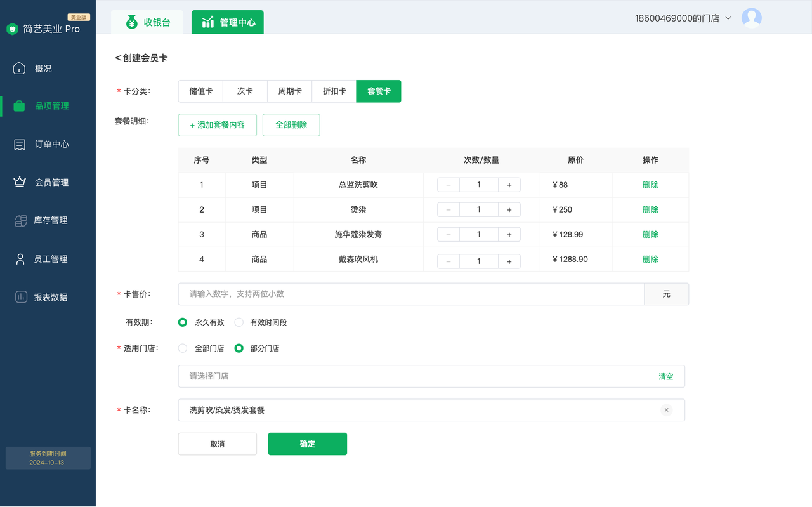Click the 订单中心 order list icon

point(20,145)
